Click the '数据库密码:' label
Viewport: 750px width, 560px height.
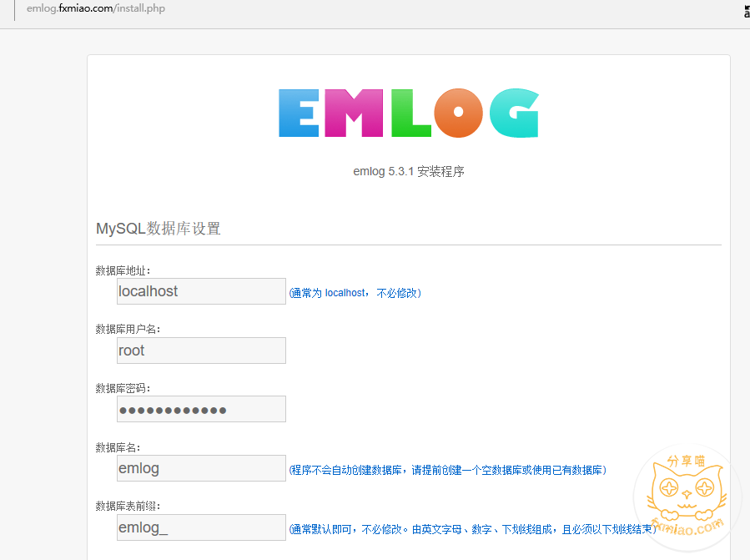click(123, 388)
